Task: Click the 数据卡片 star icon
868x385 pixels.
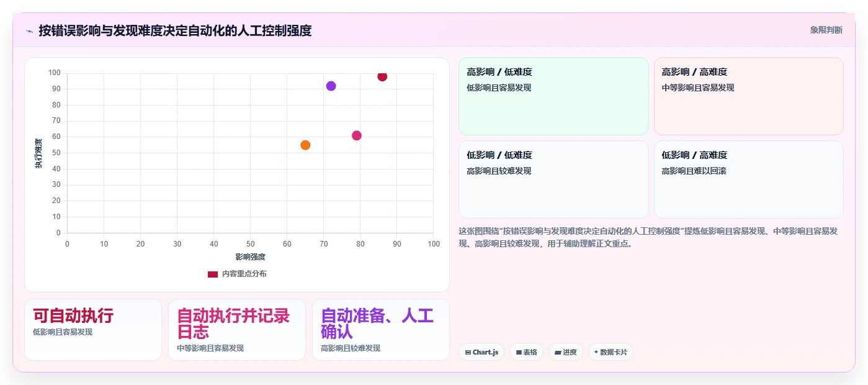Action: point(596,352)
